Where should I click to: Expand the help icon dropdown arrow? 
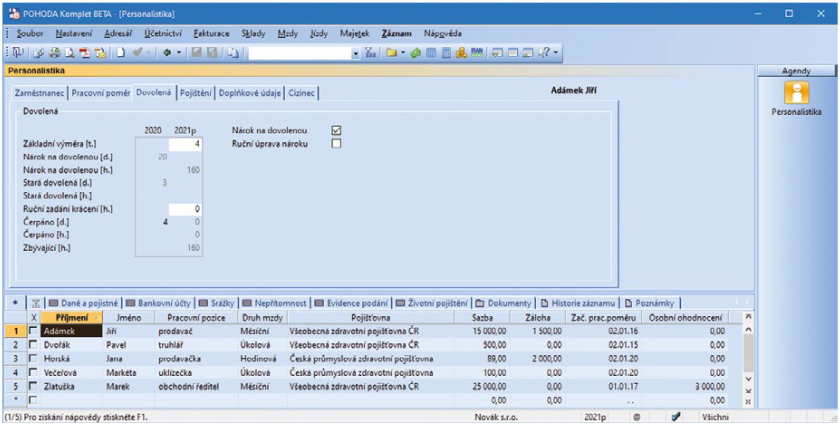[555, 52]
